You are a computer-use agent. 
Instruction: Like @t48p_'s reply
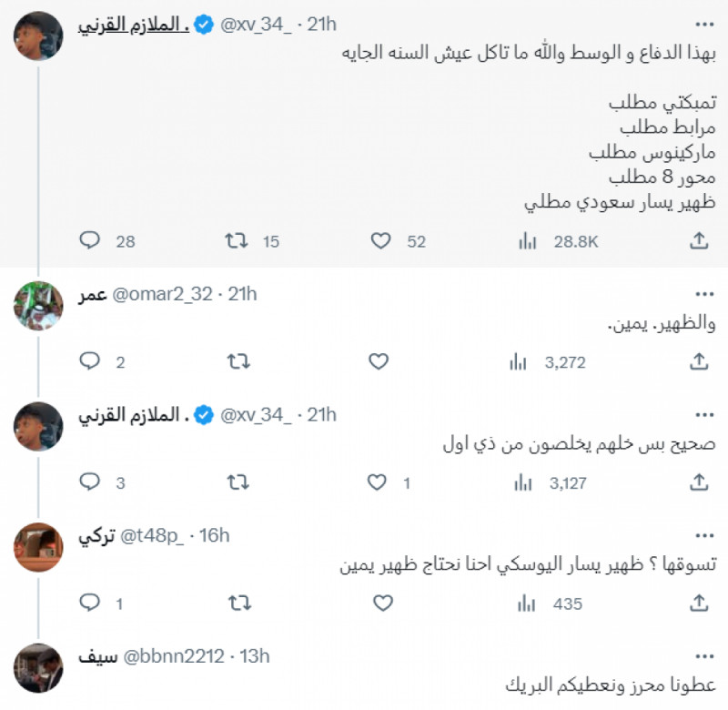tap(382, 603)
